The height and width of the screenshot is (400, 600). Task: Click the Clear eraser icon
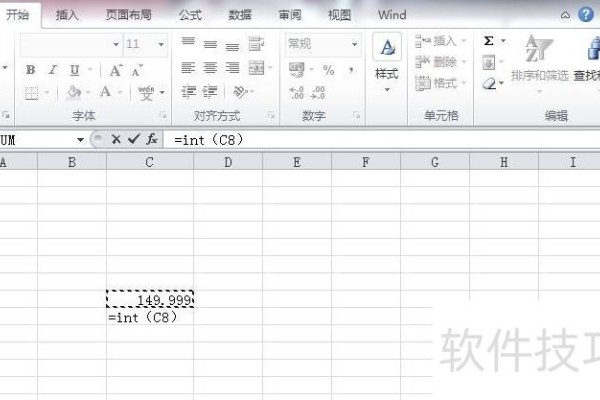pos(489,84)
